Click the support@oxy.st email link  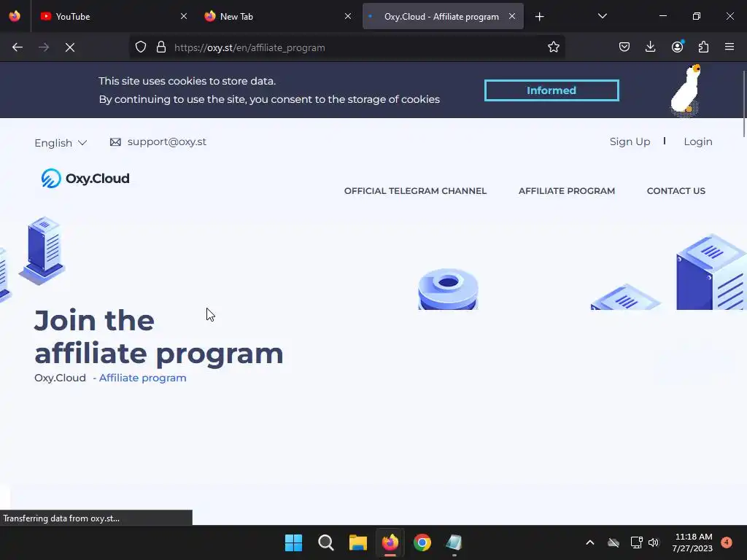pos(167,142)
